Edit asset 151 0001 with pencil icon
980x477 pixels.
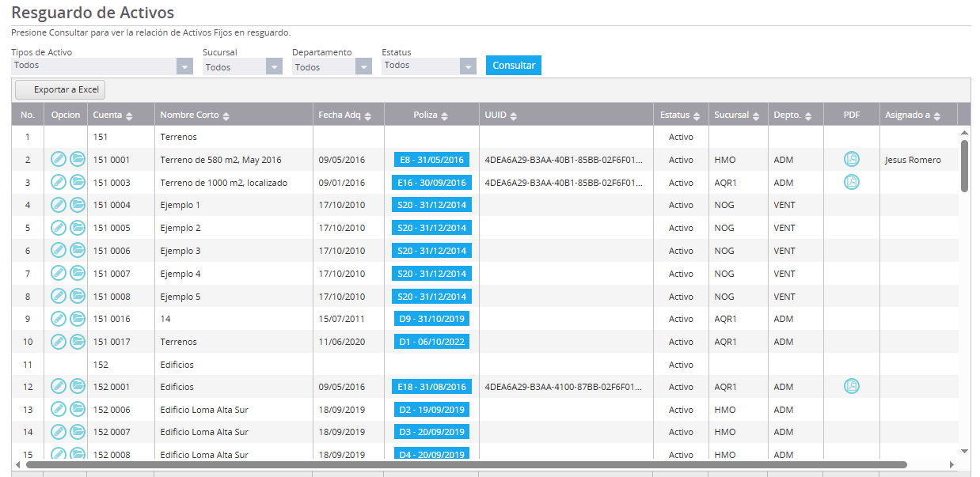point(59,159)
